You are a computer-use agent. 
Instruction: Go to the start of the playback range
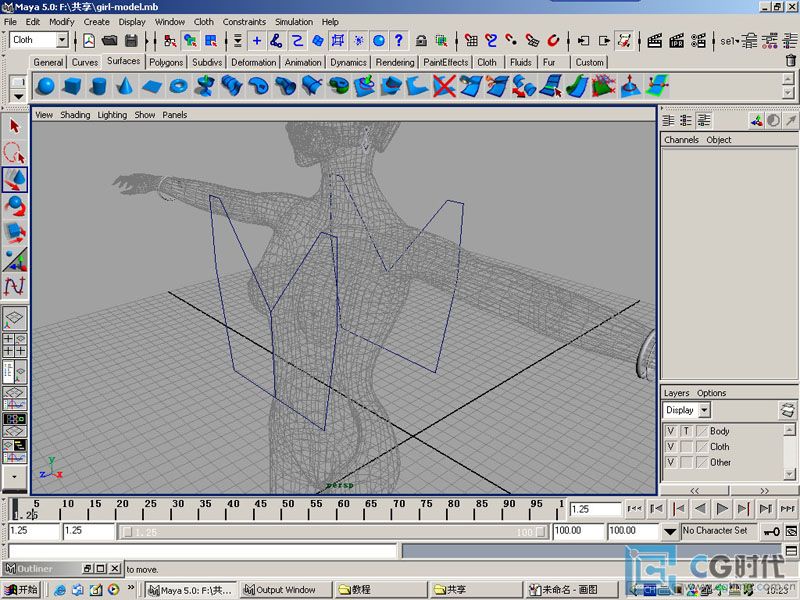pyautogui.click(x=634, y=509)
